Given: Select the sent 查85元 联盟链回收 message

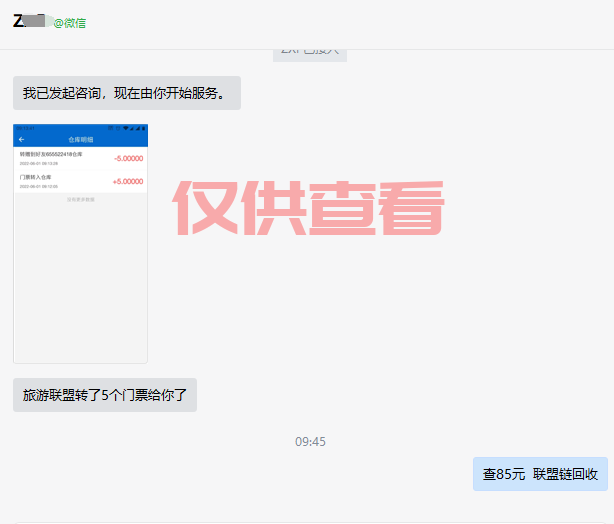Looking at the screenshot, I should point(540,474).
